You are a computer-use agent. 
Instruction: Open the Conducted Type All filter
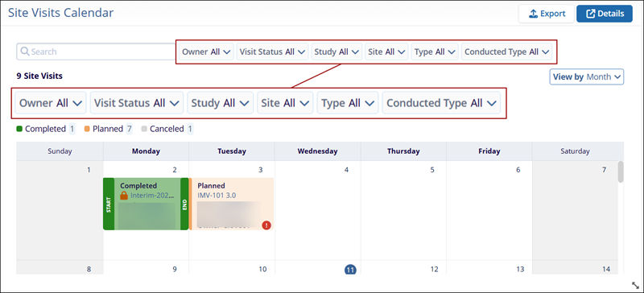tap(507, 52)
